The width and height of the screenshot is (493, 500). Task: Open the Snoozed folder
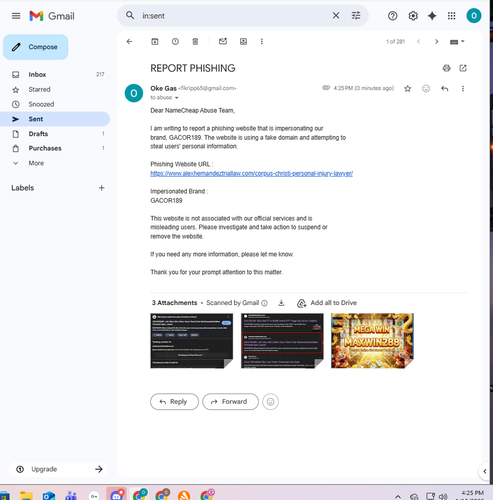tap(55, 104)
